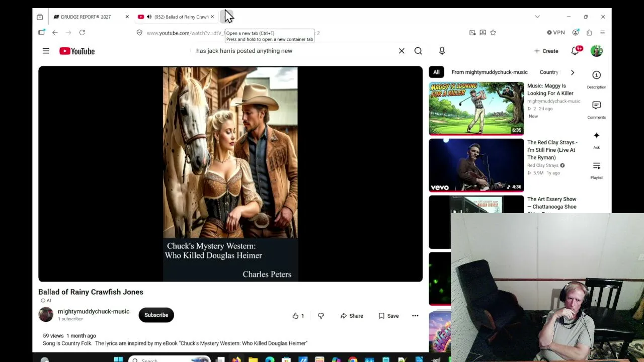Viewport: 644px width, 362px height.
Task: Start voice search with microphone icon
Action: pyautogui.click(x=442, y=51)
